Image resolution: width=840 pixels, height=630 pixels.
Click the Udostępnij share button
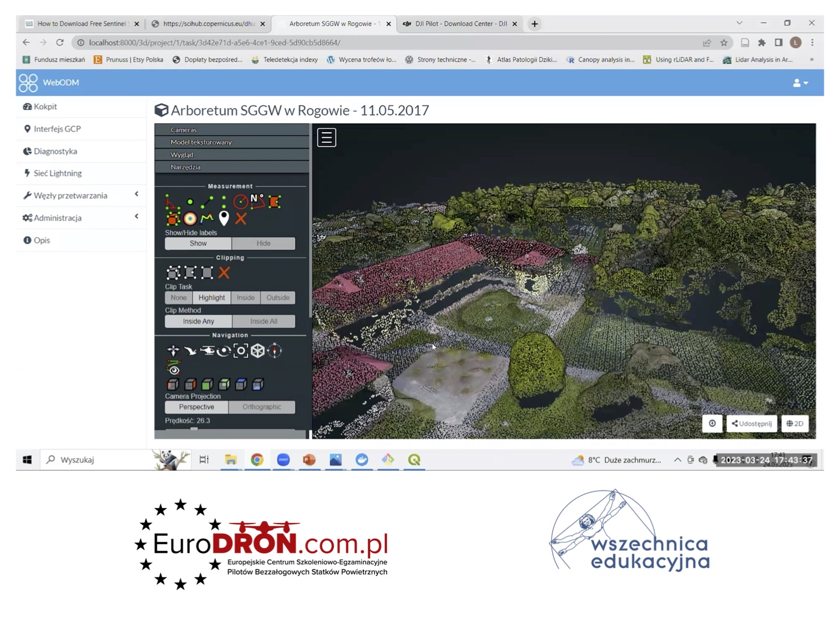click(752, 423)
